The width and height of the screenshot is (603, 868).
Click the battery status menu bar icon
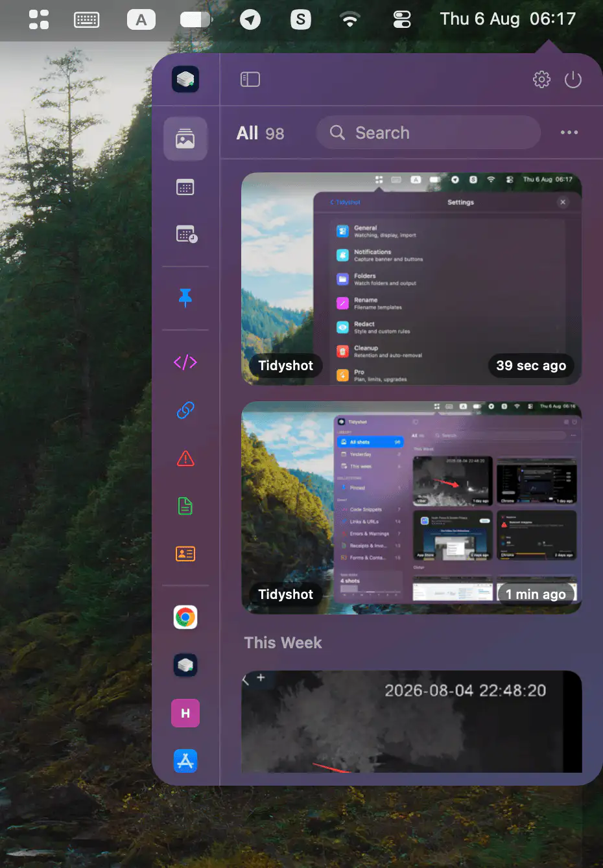[x=196, y=20]
